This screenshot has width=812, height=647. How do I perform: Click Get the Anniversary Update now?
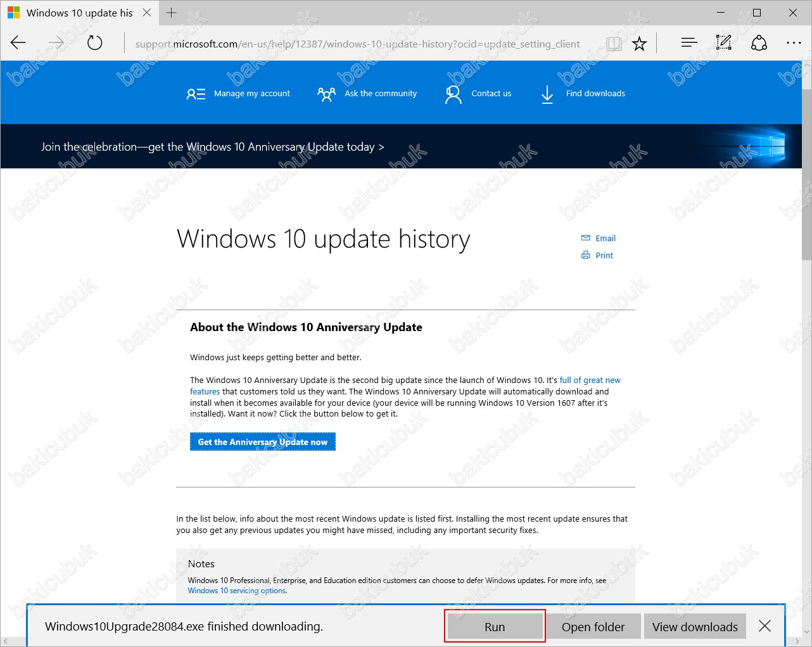[263, 442]
